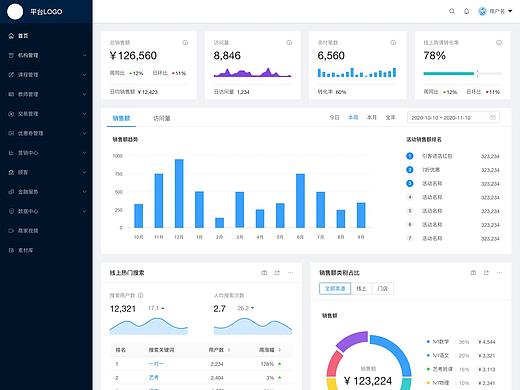
Task: Select 门店 channel option
Action: (383, 288)
